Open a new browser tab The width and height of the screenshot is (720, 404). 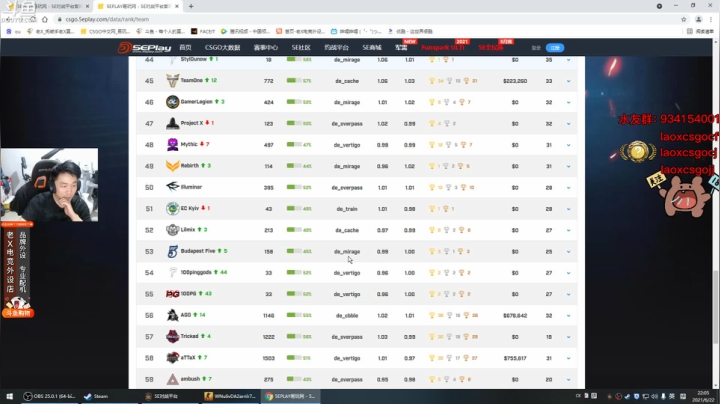(x=191, y=6)
